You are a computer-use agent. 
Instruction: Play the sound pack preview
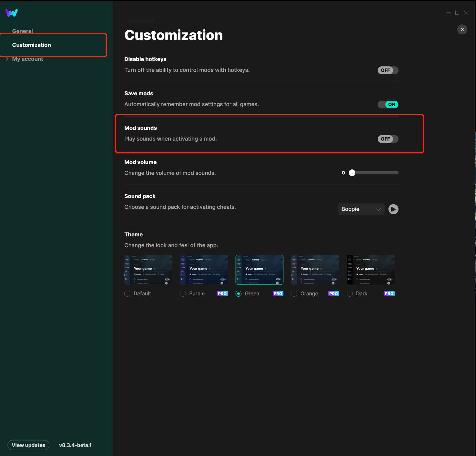pos(393,209)
